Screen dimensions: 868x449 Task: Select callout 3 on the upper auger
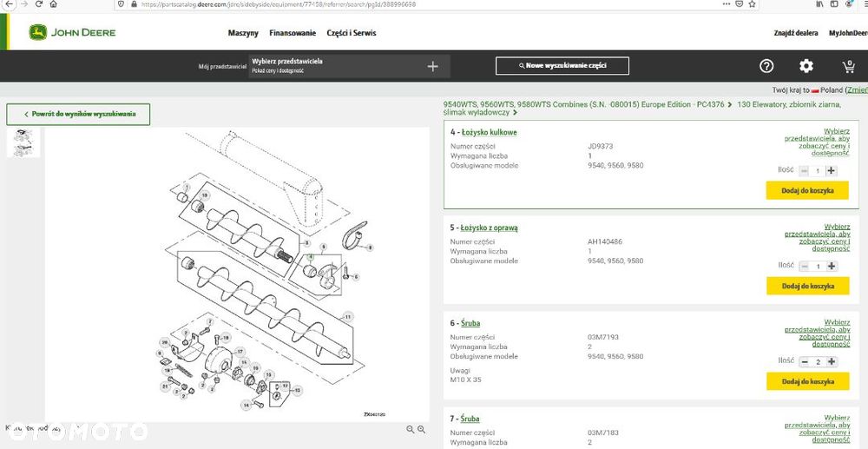click(x=307, y=242)
